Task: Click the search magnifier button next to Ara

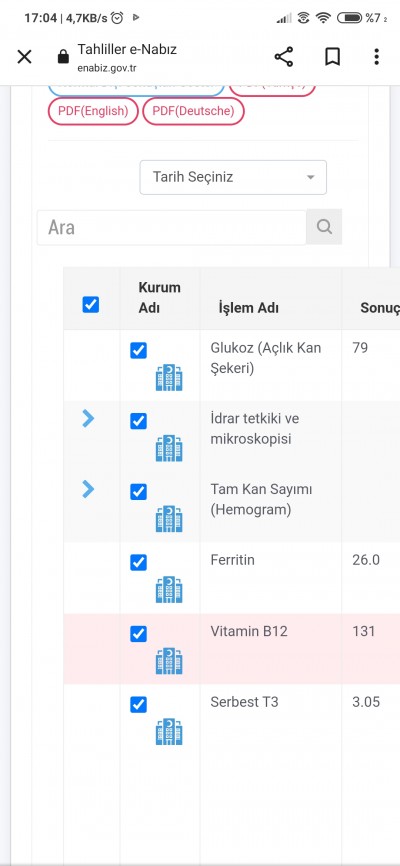Action: point(324,226)
